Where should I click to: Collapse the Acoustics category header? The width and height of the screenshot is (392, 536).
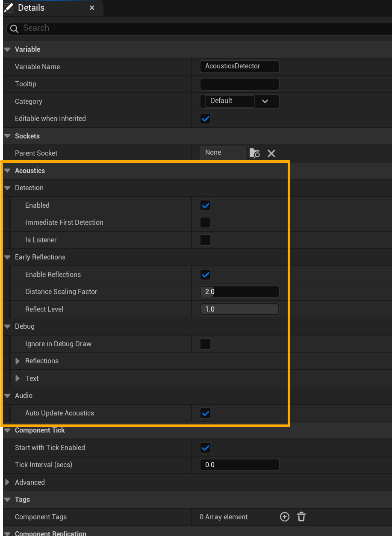click(x=7, y=171)
